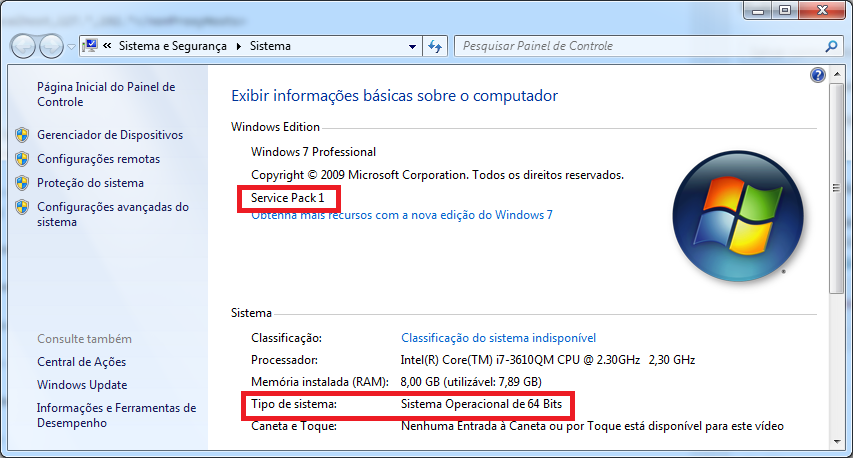Click Classificação do sistema indisponível link
The height and width of the screenshot is (458, 853).
[498, 338]
